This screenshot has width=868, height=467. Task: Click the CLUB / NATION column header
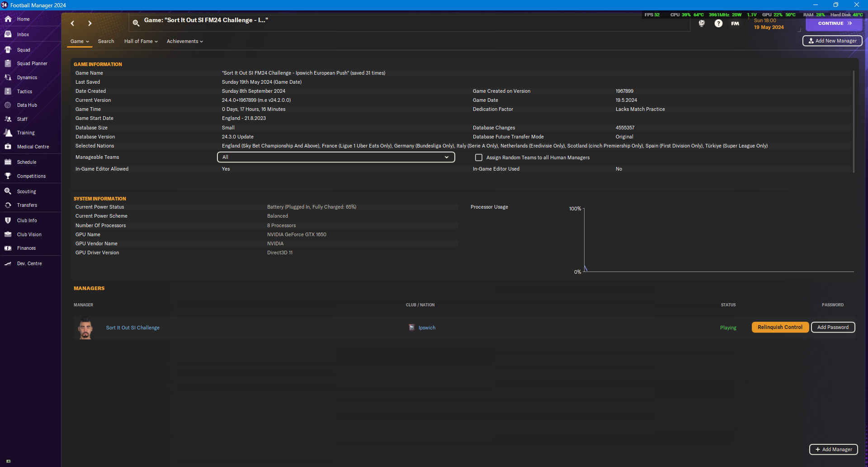pos(420,305)
